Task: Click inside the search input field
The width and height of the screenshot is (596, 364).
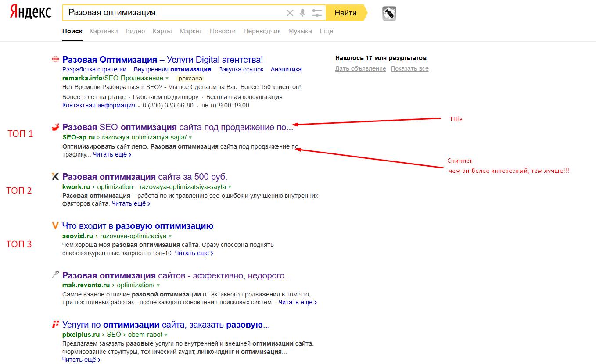Action: click(x=176, y=13)
